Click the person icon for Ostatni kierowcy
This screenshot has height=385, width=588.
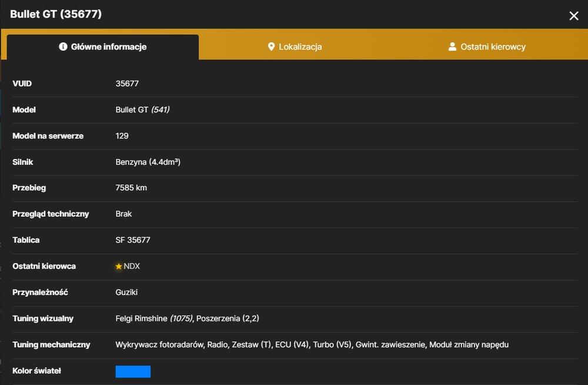[452, 47]
